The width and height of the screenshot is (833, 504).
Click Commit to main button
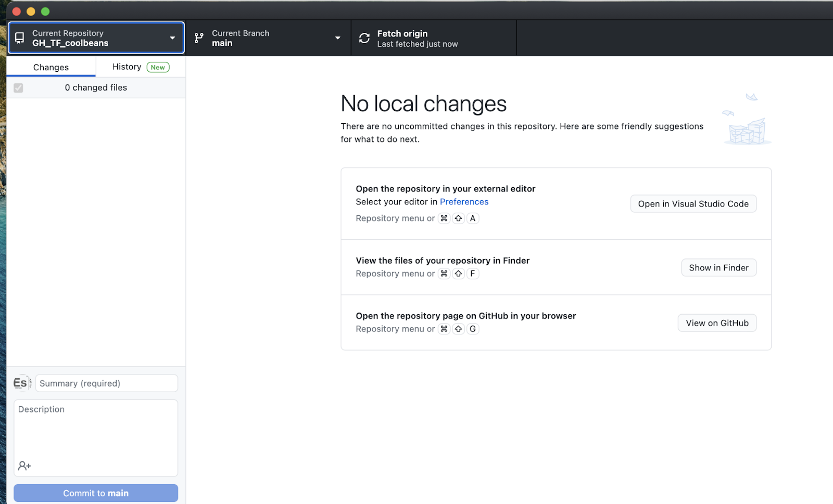pyautogui.click(x=96, y=493)
